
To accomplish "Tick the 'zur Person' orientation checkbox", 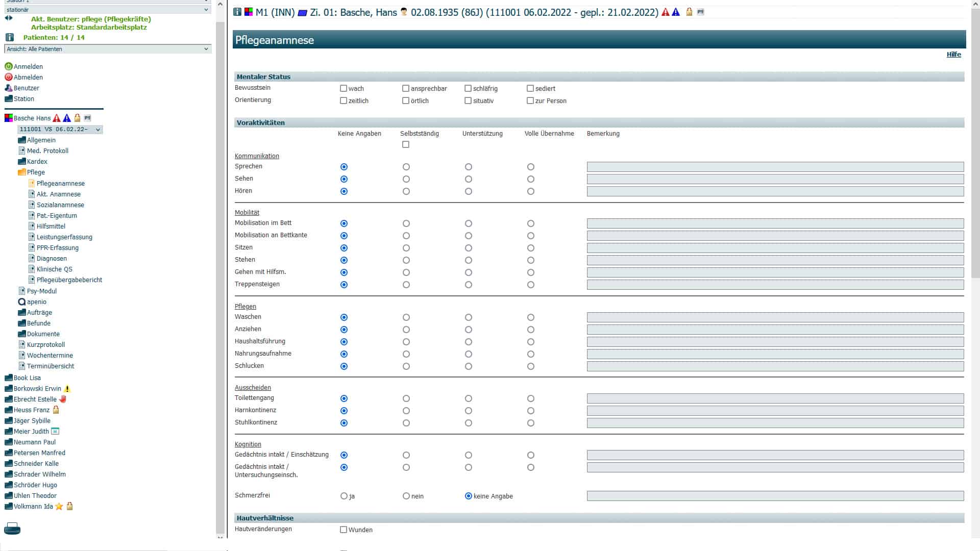I will point(530,101).
